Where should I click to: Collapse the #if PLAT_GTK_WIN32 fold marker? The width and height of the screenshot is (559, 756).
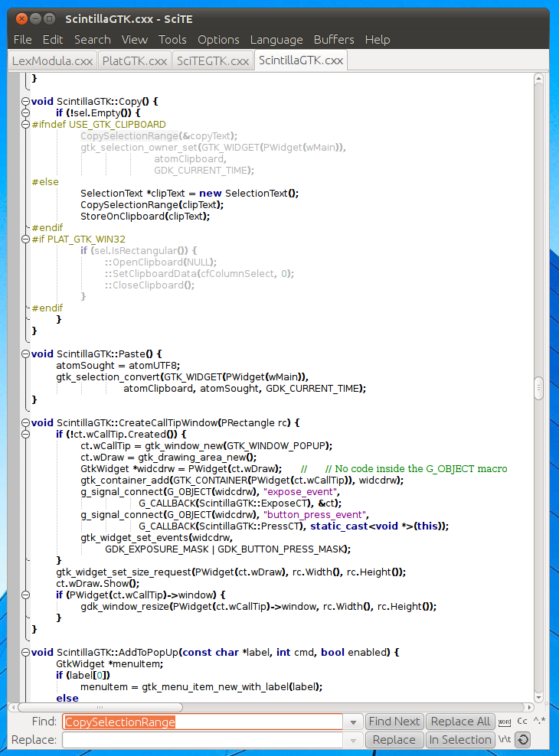coord(25,239)
